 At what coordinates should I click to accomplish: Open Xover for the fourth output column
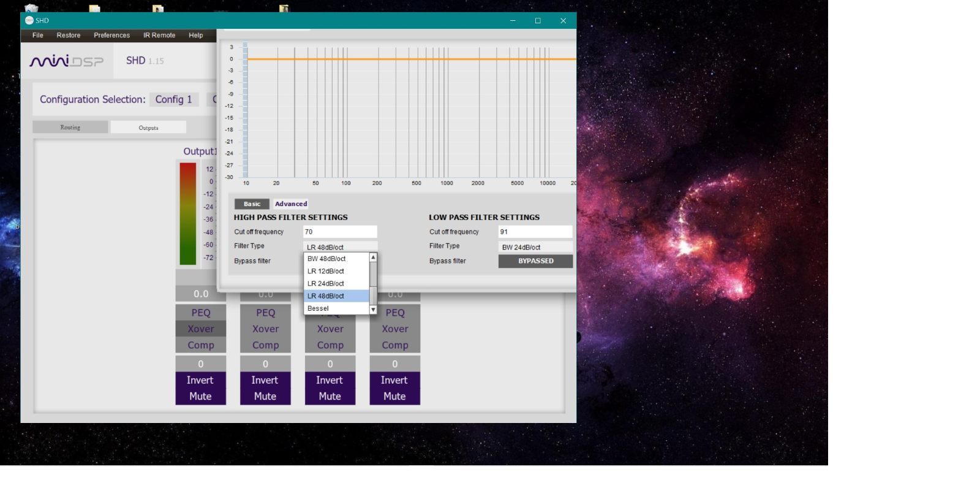tap(395, 329)
